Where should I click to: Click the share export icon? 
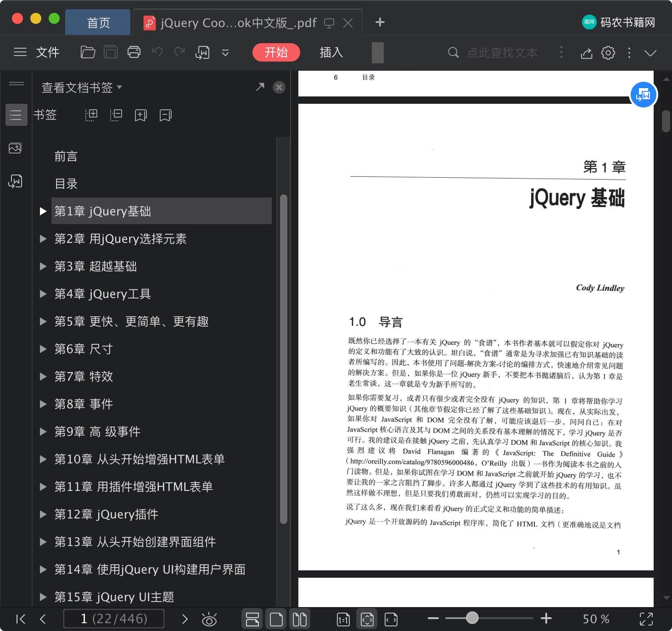(x=586, y=53)
